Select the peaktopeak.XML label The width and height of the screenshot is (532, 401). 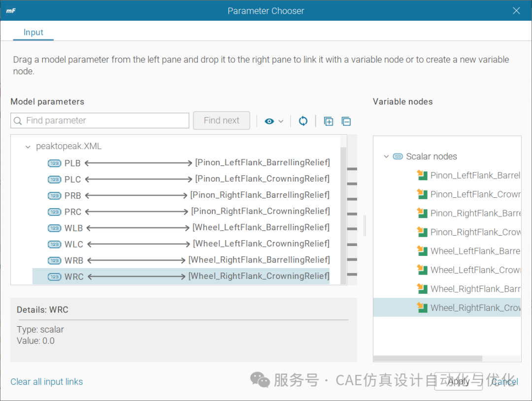pos(69,146)
